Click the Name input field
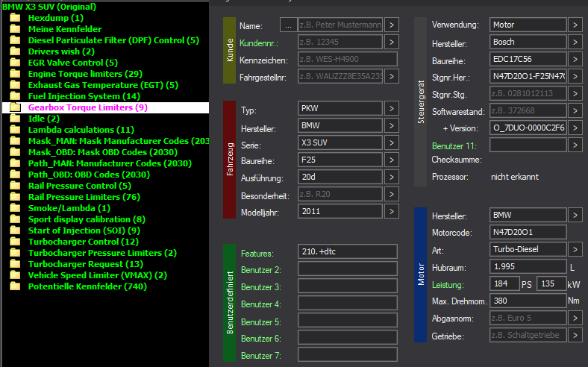Image resolution: width=588 pixels, height=367 pixels. point(340,25)
